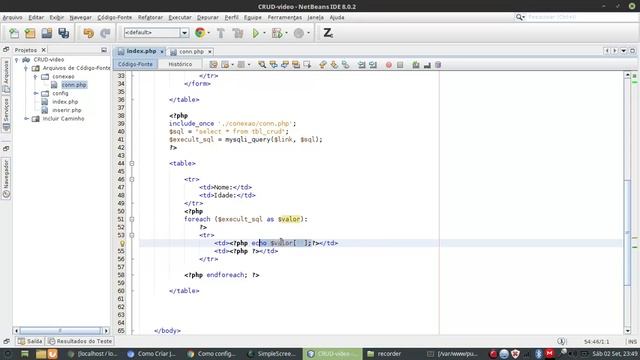Open the default configuration combo box
The height and width of the screenshot is (360, 640).
tap(156, 33)
